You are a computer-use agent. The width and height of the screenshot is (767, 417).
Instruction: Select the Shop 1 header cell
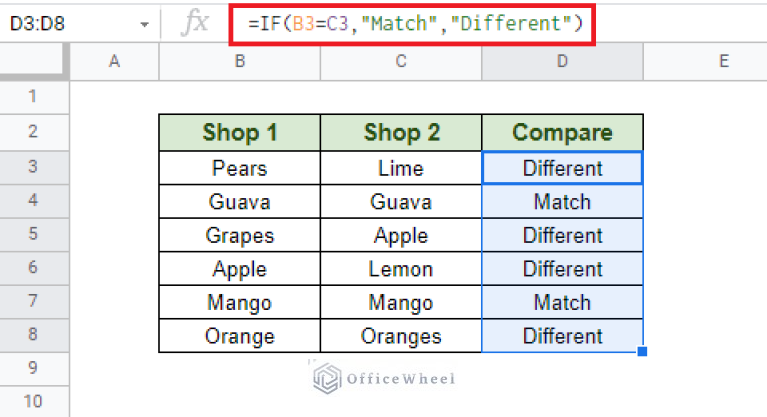point(240,133)
